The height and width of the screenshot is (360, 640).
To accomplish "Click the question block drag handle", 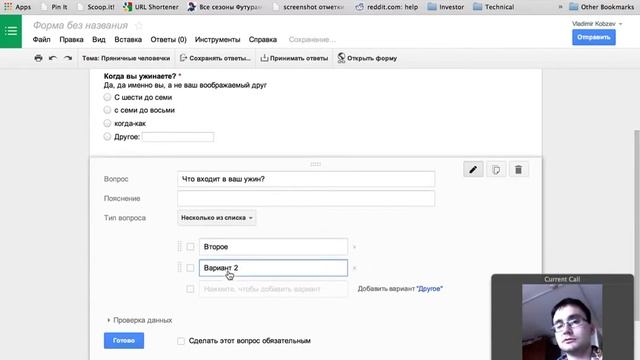I will click(x=316, y=164).
